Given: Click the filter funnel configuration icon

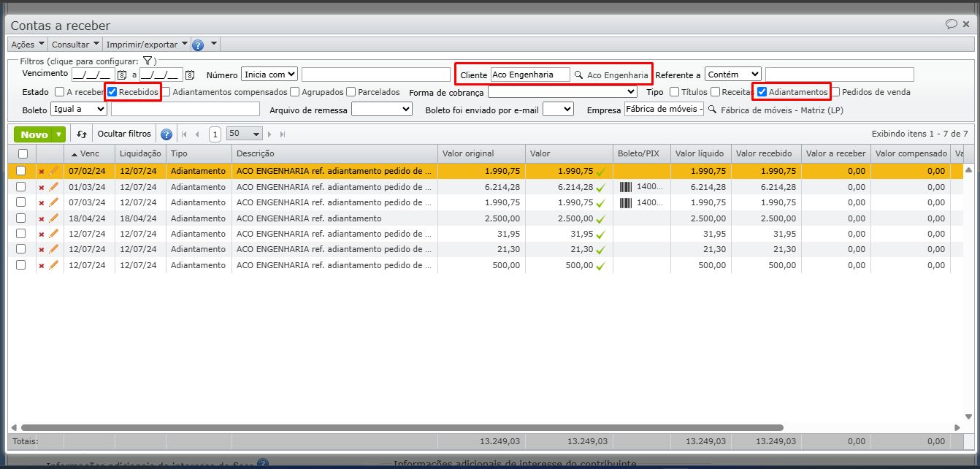Looking at the screenshot, I should (x=147, y=61).
